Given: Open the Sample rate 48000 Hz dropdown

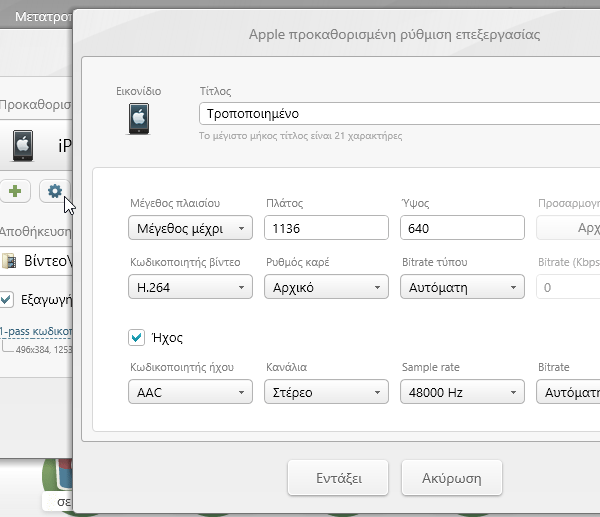Looking at the screenshot, I should click(x=462, y=391).
